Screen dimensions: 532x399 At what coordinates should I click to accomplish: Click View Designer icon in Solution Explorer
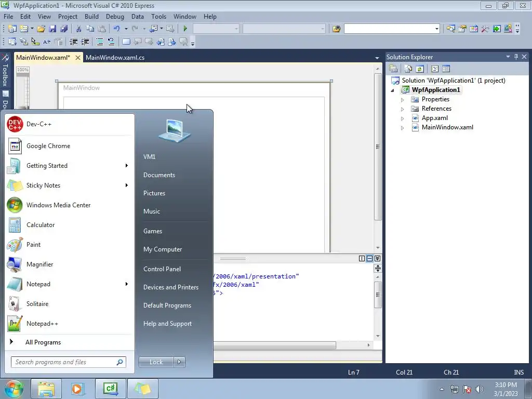coord(446,69)
